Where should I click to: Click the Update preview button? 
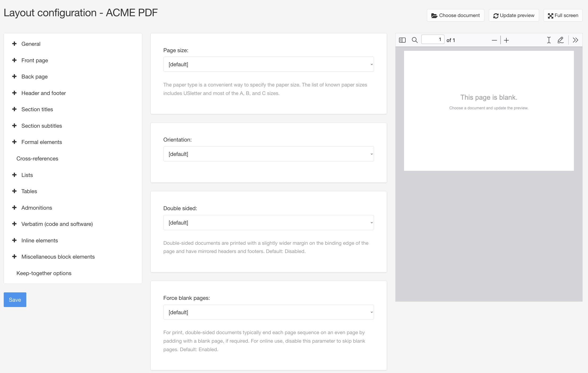(x=514, y=15)
